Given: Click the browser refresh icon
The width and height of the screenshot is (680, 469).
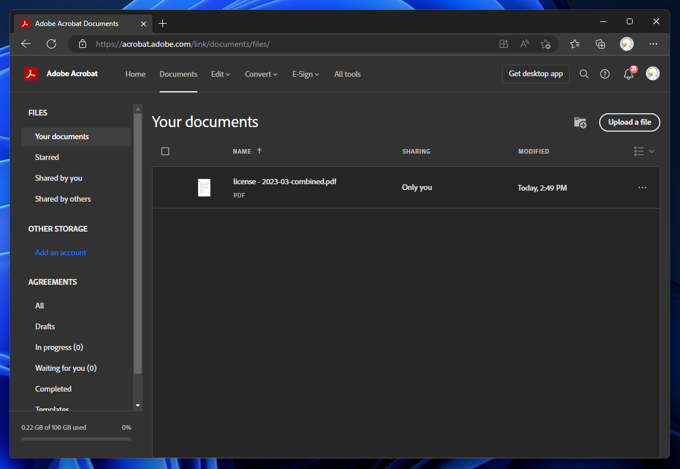Looking at the screenshot, I should 51,44.
